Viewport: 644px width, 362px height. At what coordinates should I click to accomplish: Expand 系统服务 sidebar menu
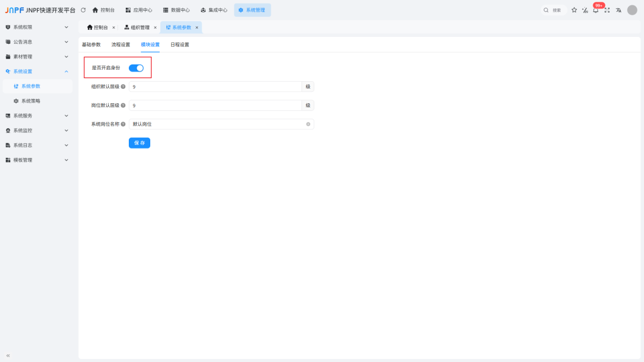[x=37, y=116]
